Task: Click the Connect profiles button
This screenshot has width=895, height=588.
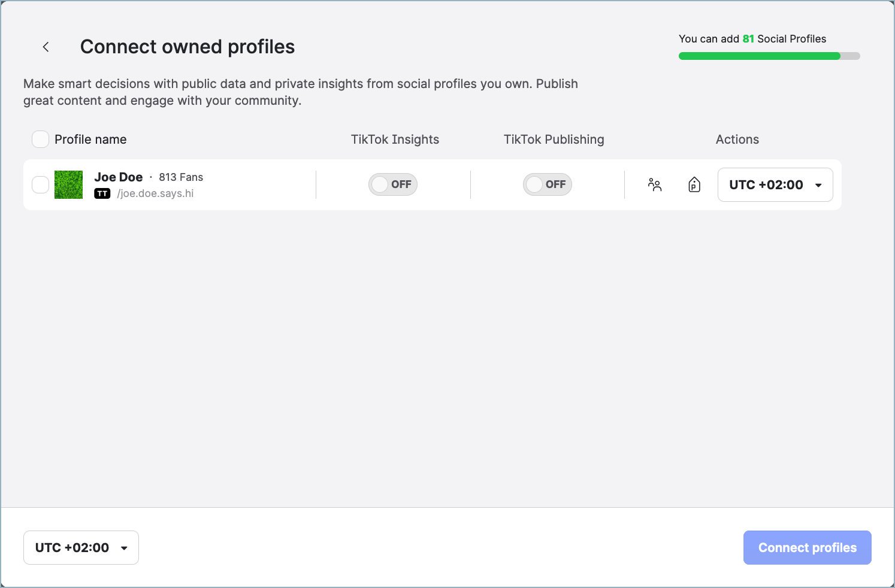Action: tap(807, 547)
